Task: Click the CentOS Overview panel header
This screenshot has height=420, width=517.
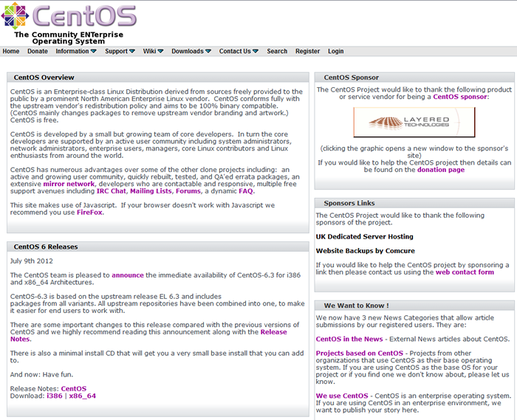Action: tap(158, 78)
